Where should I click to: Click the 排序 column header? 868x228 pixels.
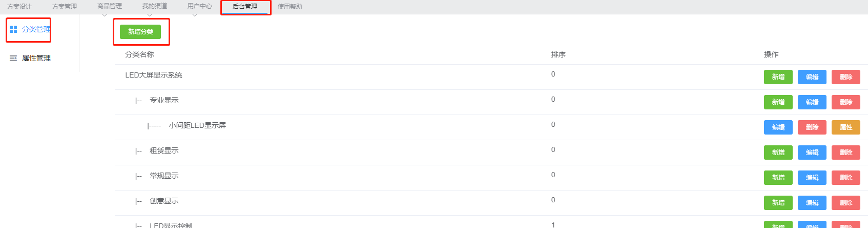pyautogui.click(x=559, y=54)
